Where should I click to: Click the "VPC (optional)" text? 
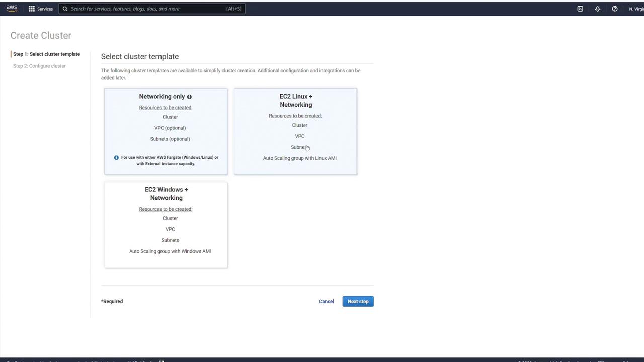[170, 128]
